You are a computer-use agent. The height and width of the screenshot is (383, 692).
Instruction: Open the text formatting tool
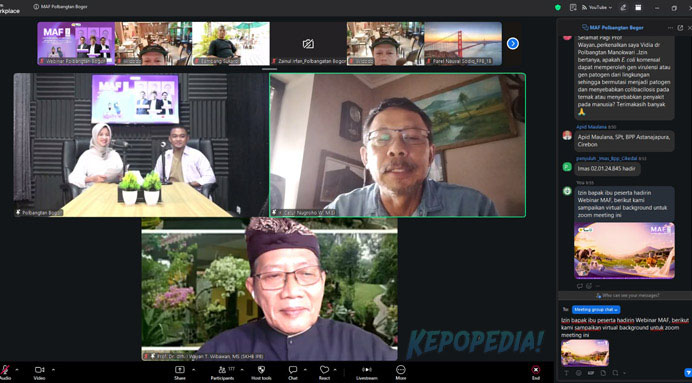[x=567, y=373]
